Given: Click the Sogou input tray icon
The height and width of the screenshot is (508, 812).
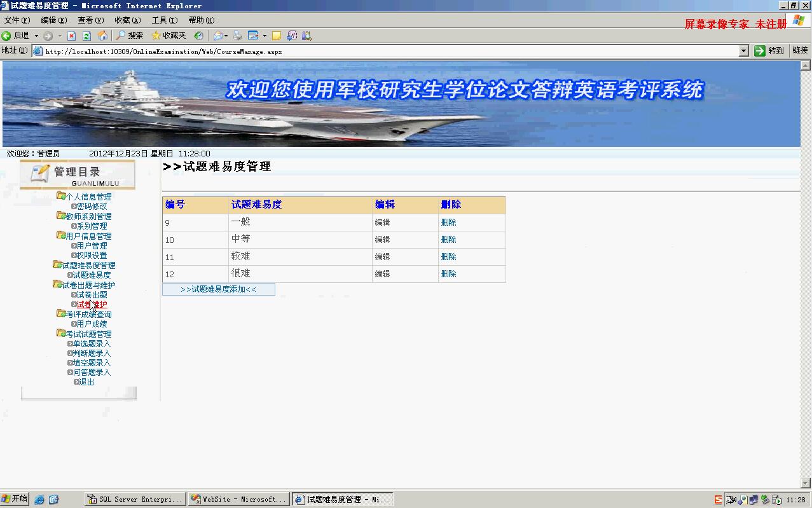Looking at the screenshot, I should point(719,500).
